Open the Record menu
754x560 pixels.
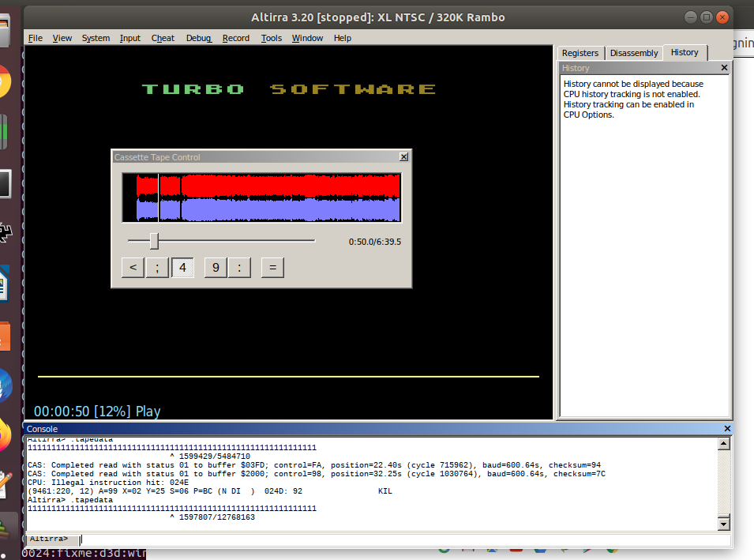click(235, 38)
